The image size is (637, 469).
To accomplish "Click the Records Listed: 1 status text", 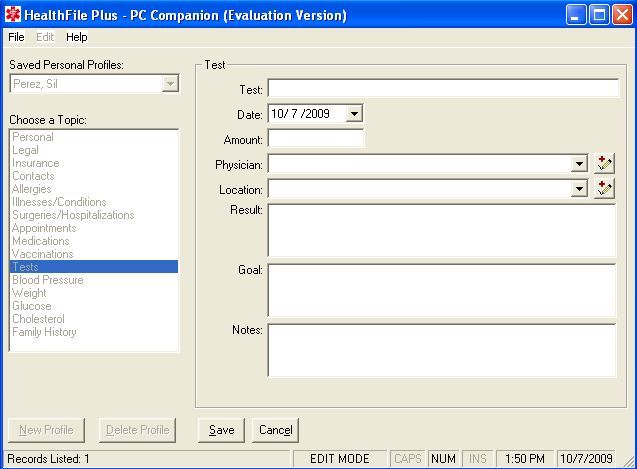I will click(x=48, y=459).
